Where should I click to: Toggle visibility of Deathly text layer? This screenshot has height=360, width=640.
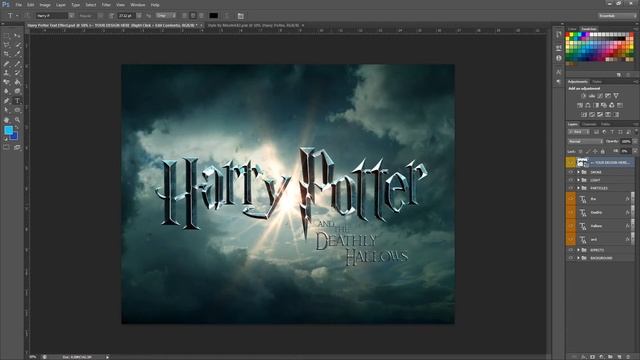571,212
